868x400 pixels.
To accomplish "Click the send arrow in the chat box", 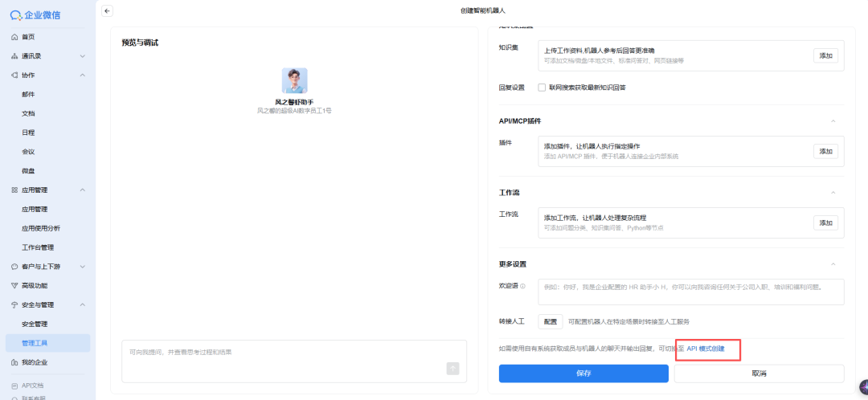I will 452,369.
